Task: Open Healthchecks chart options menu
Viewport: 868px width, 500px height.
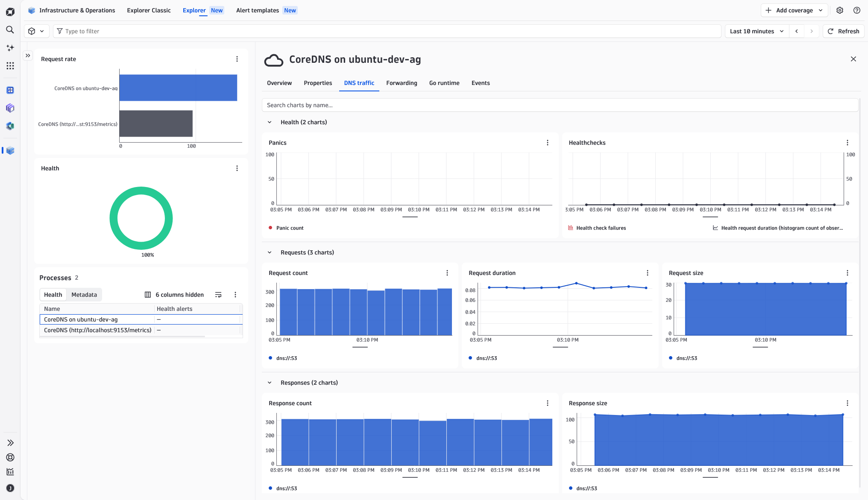Action: click(x=847, y=143)
